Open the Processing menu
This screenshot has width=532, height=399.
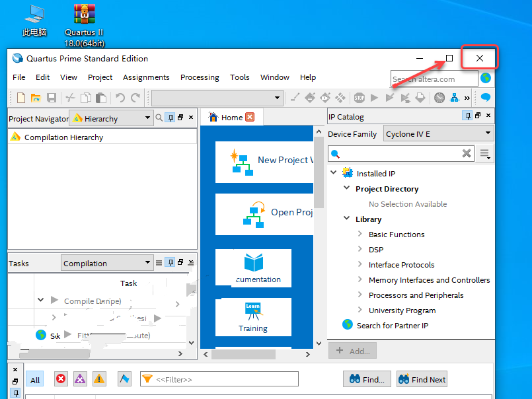[x=200, y=77]
